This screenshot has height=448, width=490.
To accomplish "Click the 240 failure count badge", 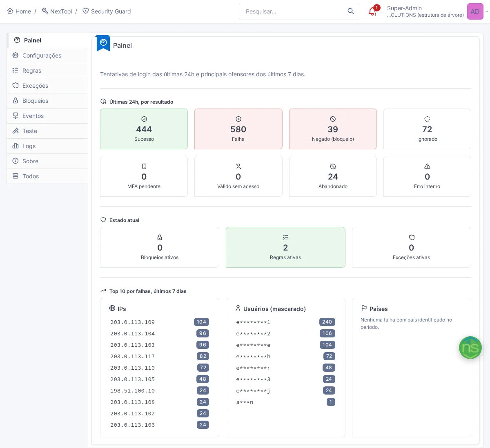I will (x=327, y=322).
